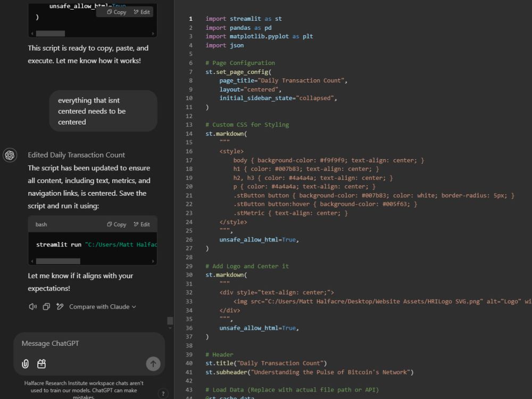Click the bash language label
The image size is (532, 399).
(41, 225)
